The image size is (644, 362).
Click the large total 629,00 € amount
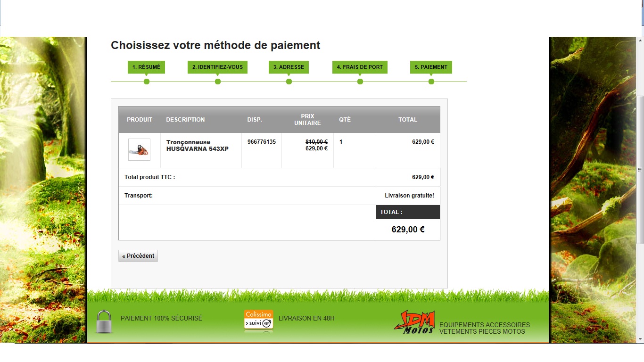(408, 230)
